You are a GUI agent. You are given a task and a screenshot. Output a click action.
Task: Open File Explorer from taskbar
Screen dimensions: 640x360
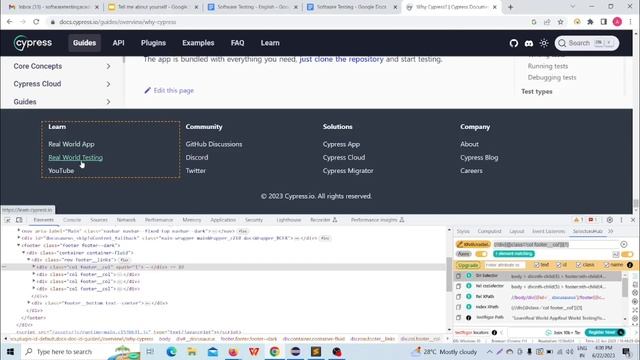[192, 351]
